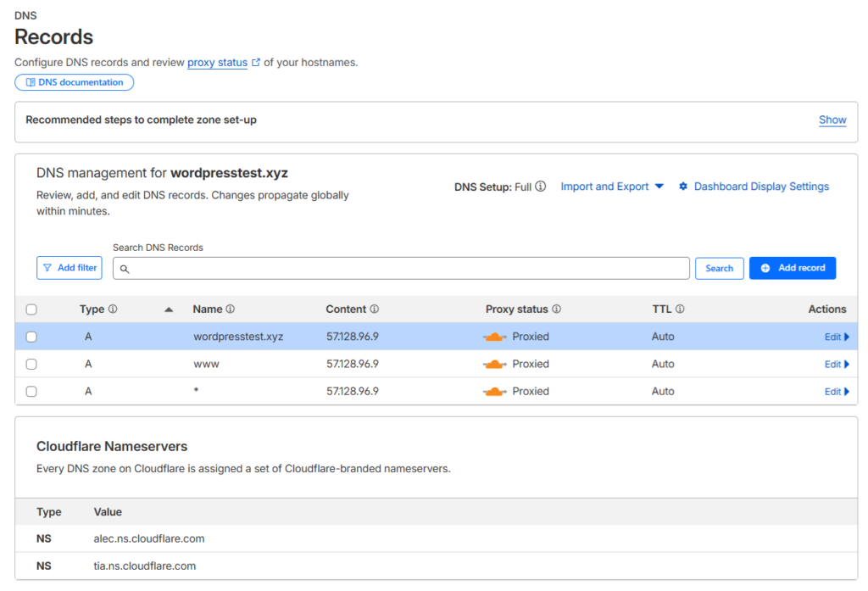Check the box for the * wildcard record

[31, 392]
